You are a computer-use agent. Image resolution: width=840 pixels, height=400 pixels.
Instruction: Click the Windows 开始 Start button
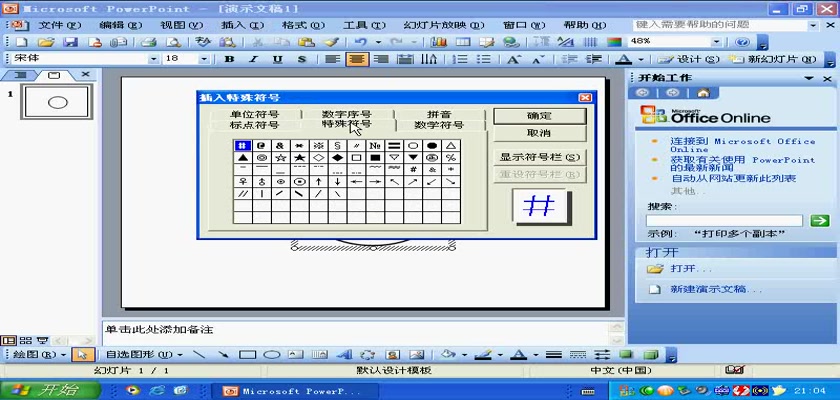51,390
